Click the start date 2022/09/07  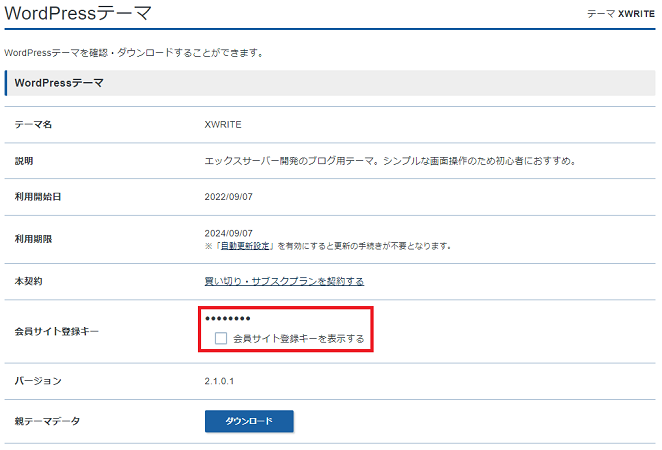pyautogui.click(x=228, y=197)
